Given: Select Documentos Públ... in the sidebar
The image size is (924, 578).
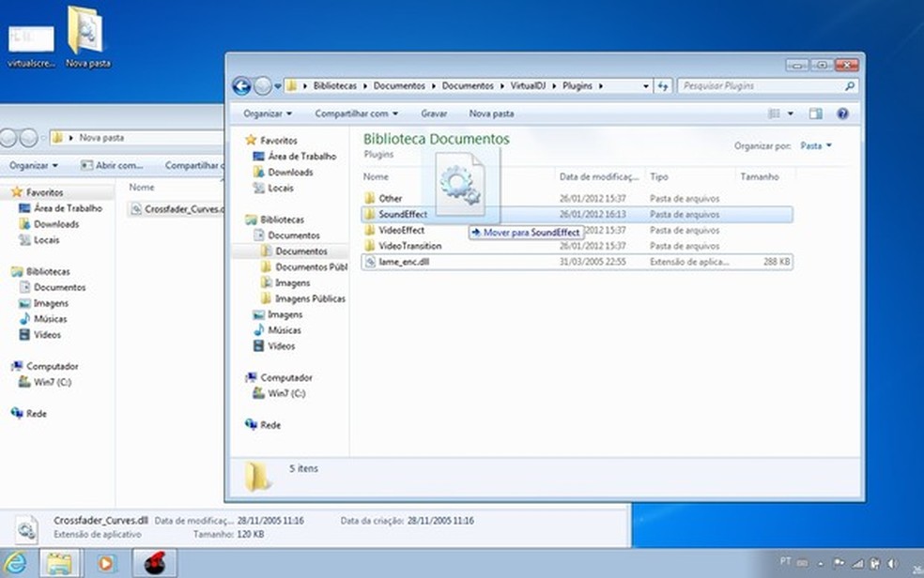Looking at the screenshot, I should click(x=311, y=266).
